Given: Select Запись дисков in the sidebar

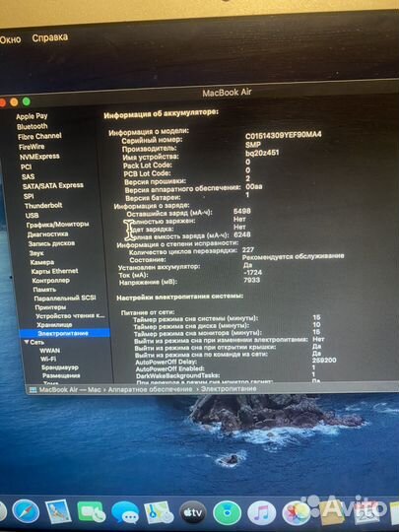Looking at the screenshot, I should (x=51, y=243).
